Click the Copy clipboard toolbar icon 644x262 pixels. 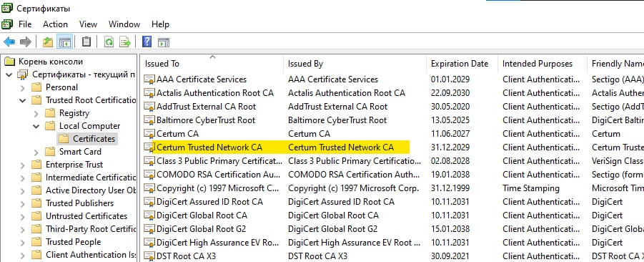coord(86,42)
